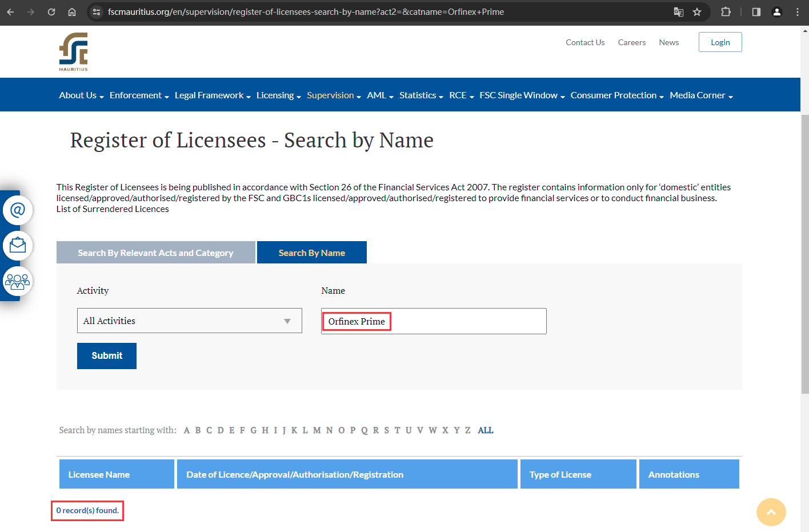Viewport: 809px width, 532px height.
Task: Go to browser home page icon
Action: pyautogui.click(x=72, y=11)
